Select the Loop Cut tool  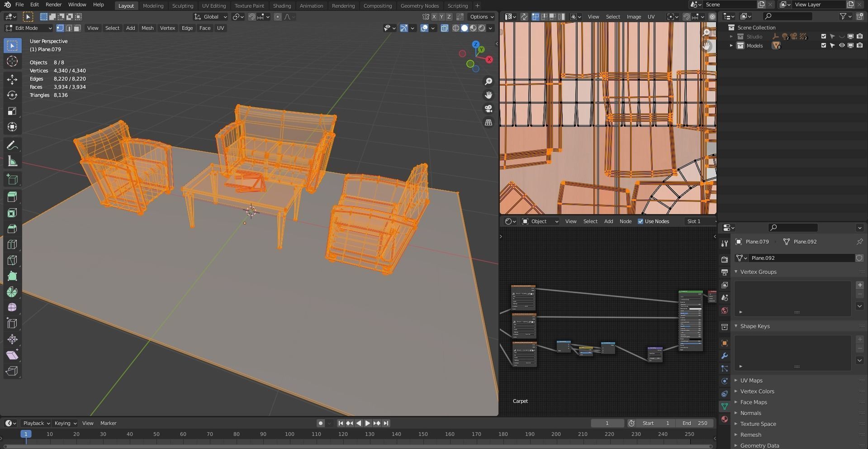(12, 245)
